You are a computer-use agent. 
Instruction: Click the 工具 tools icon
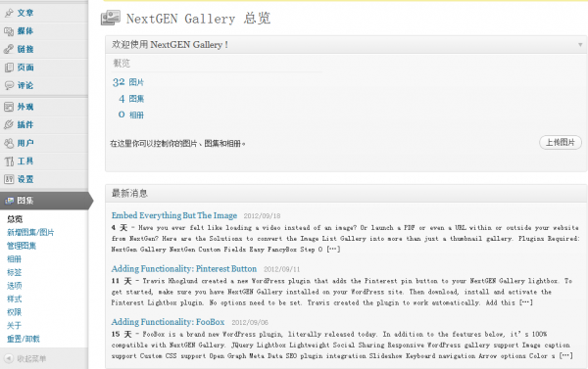click(x=9, y=161)
